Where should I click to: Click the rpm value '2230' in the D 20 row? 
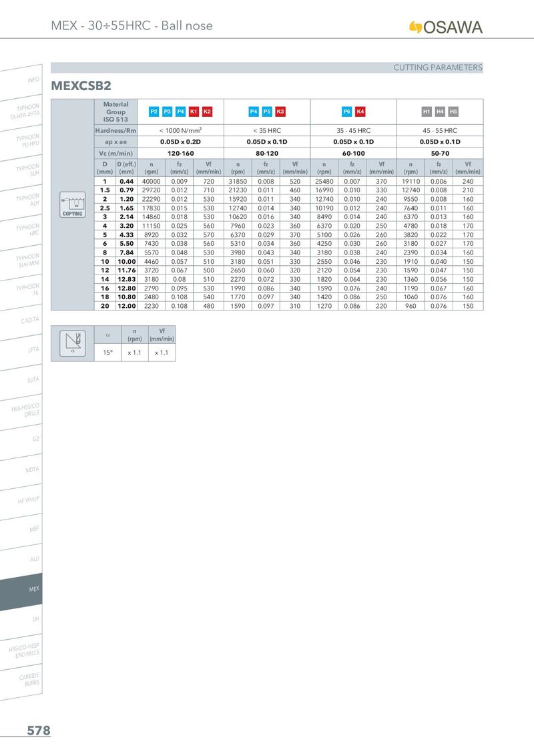[x=152, y=306]
